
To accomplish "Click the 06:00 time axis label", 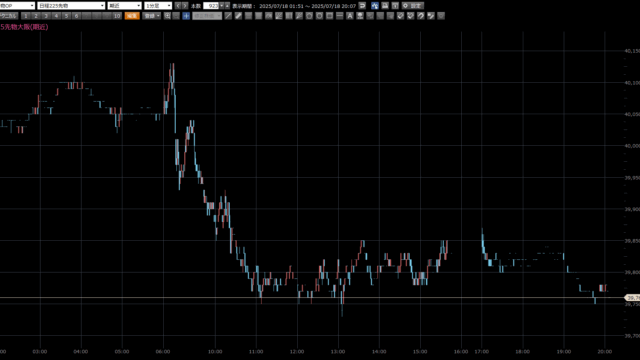I will [163, 351].
